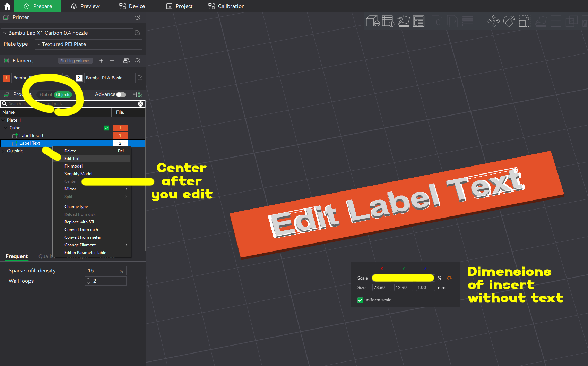Toggle the Cube printable green checkbox

tap(106, 128)
